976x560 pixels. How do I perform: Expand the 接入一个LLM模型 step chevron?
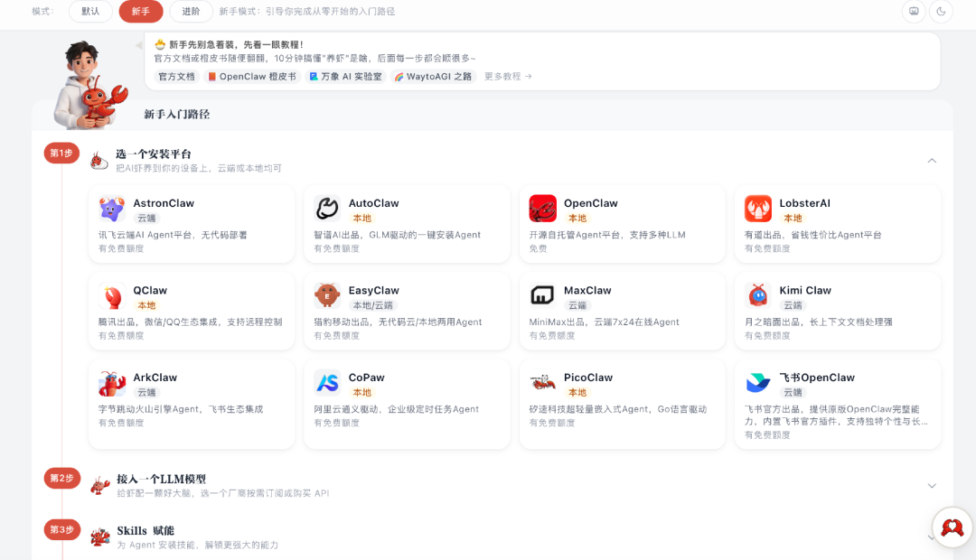click(932, 486)
